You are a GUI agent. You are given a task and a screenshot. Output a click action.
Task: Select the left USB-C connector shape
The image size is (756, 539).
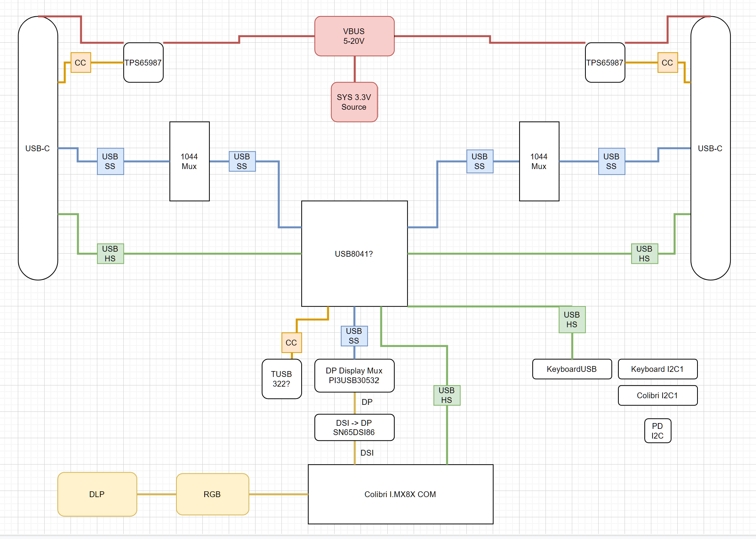(x=38, y=148)
